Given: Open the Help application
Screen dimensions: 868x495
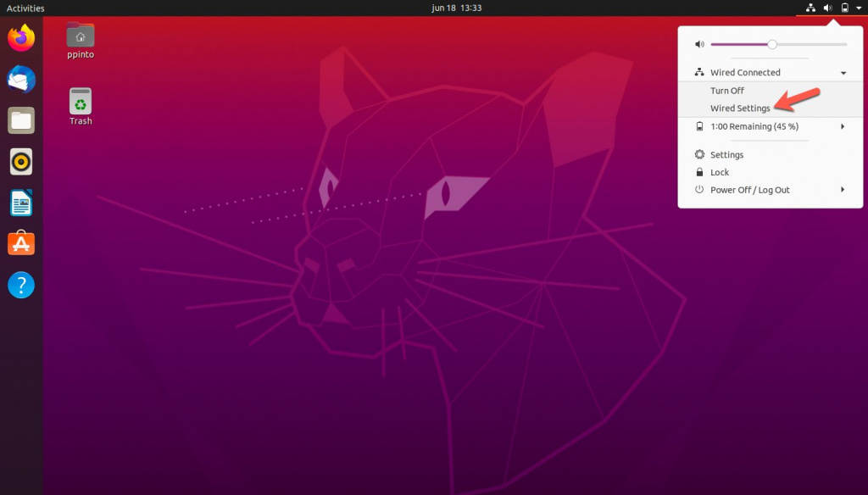Looking at the screenshot, I should tap(20, 285).
